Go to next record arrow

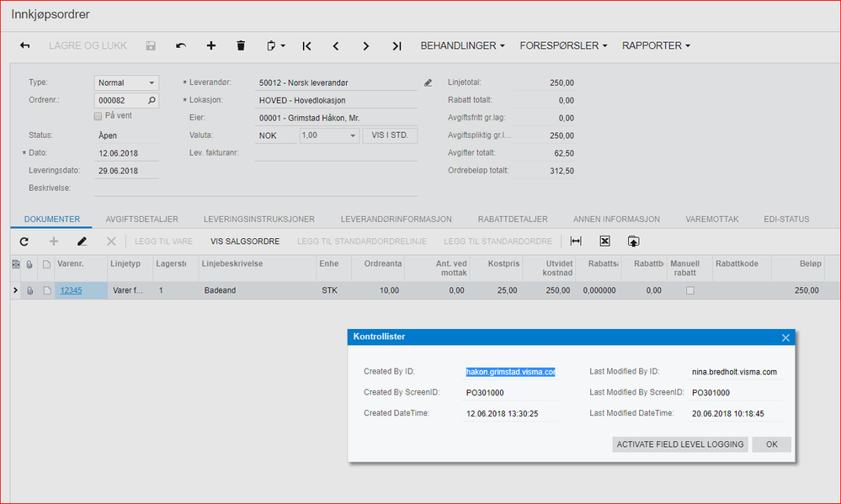tap(365, 46)
